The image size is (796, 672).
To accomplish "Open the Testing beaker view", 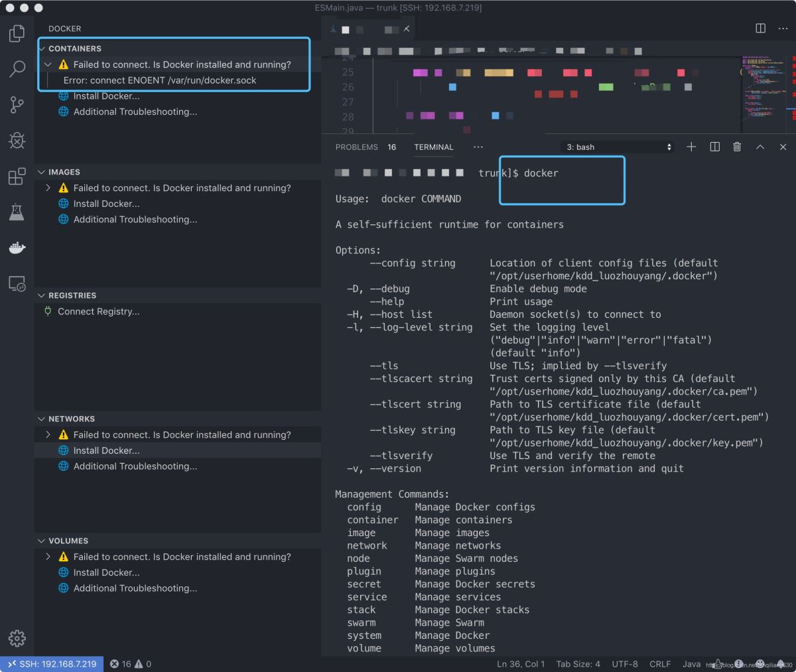I will (x=17, y=212).
